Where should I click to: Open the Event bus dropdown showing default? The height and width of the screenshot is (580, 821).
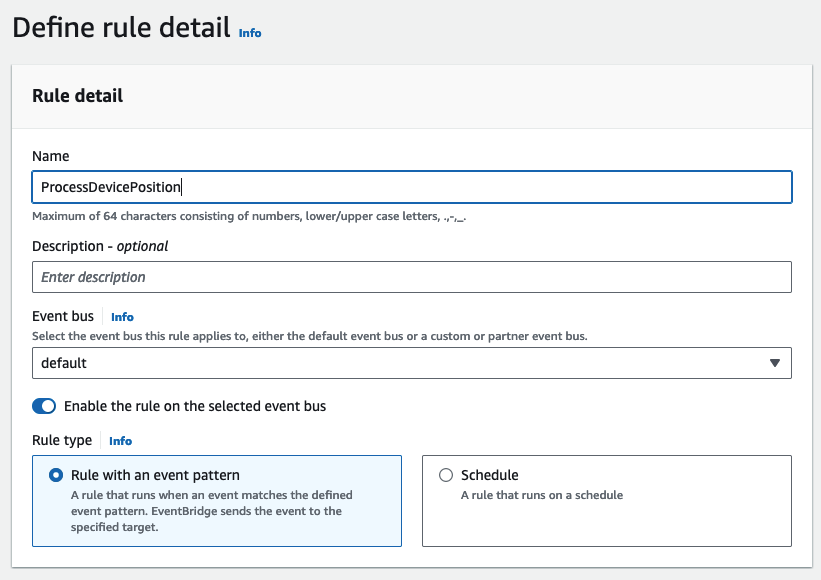pyautogui.click(x=411, y=363)
